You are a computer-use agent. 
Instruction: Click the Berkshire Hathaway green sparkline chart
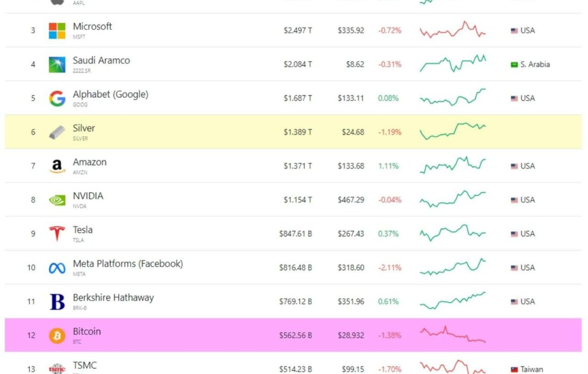click(x=453, y=301)
